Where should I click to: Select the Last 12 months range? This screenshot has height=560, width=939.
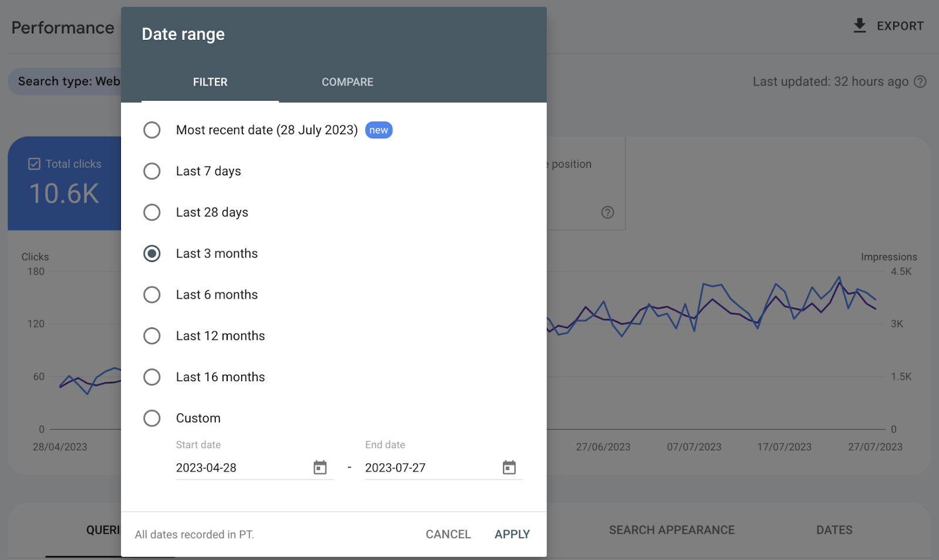pyautogui.click(x=152, y=335)
